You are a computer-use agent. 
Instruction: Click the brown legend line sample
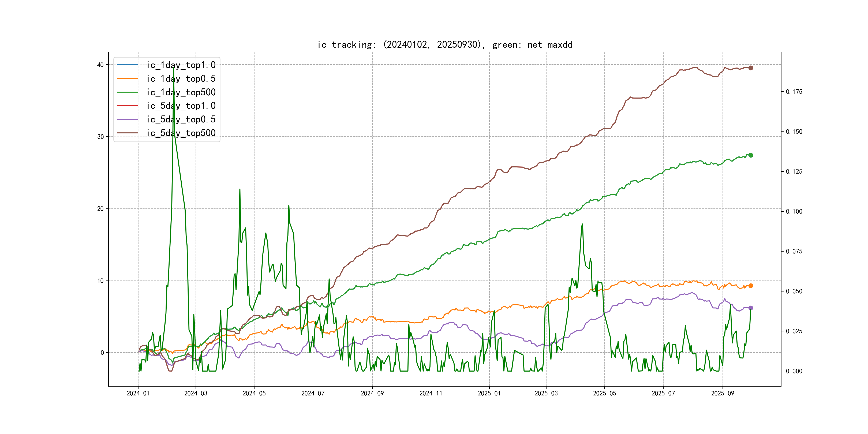[127, 133]
